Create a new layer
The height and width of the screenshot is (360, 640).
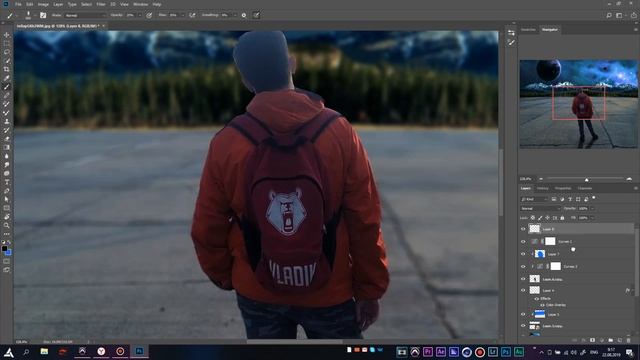[620, 340]
